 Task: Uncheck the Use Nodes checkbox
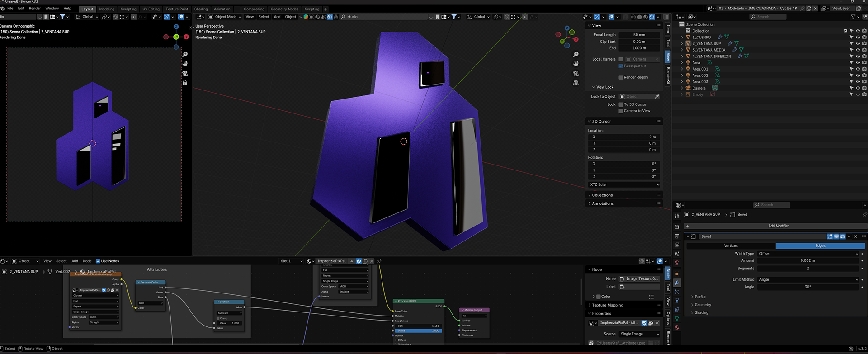[x=98, y=261]
